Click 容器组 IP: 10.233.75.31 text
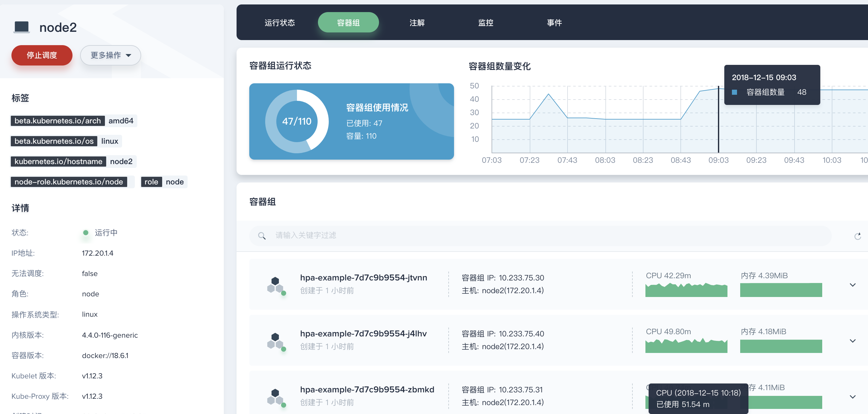This screenshot has height=414, width=868. [502, 390]
